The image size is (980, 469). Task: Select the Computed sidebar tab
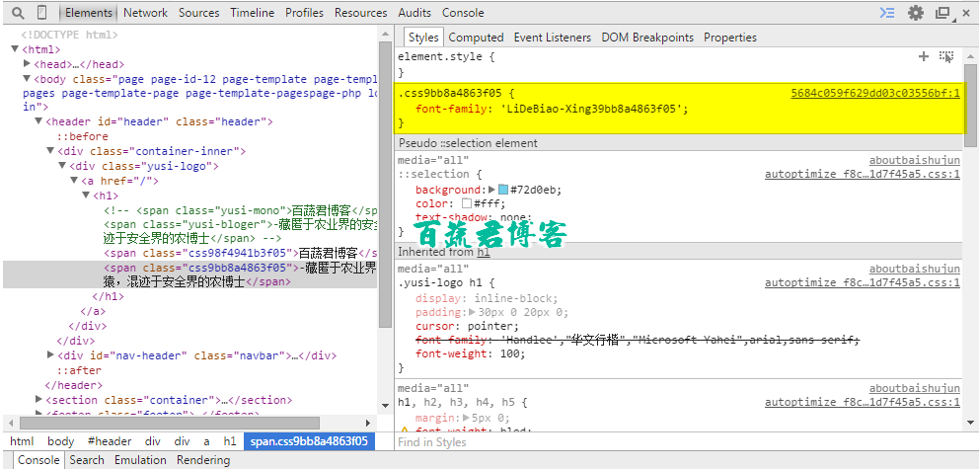(x=476, y=38)
